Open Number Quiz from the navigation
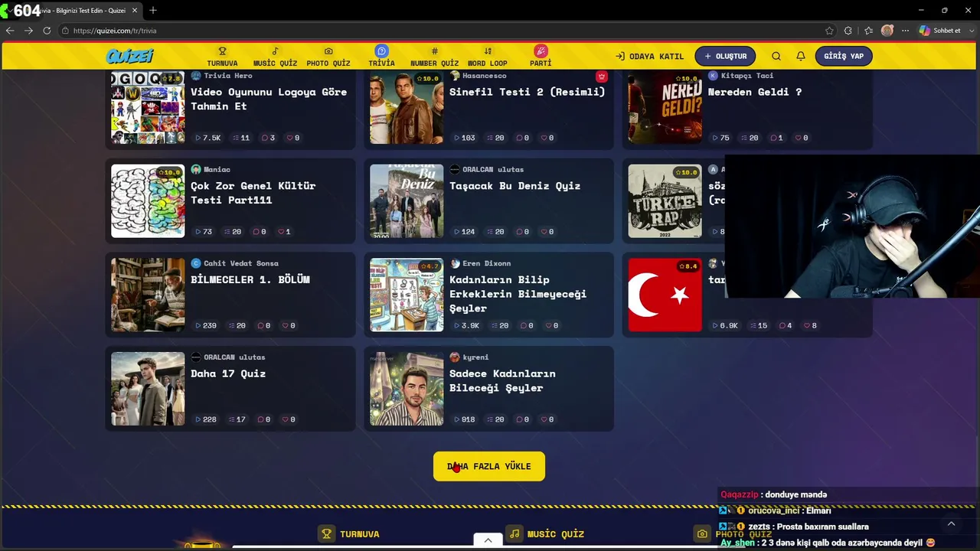This screenshot has height=551, width=980. click(434, 57)
